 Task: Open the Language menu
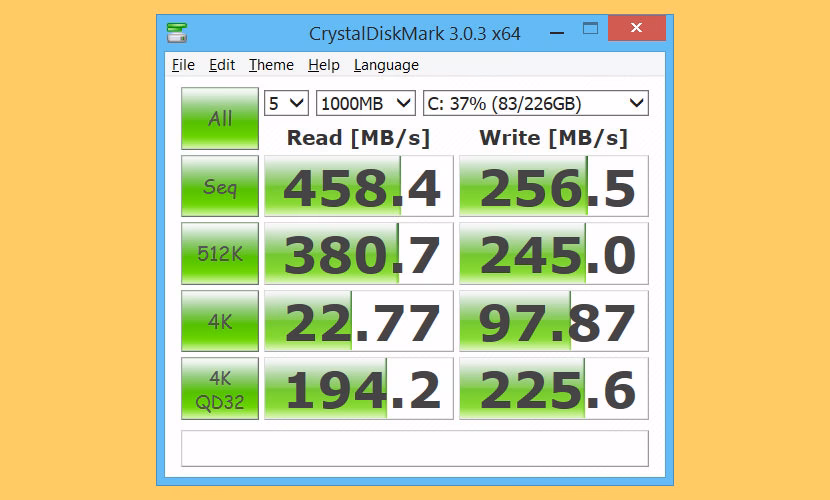point(386,65)
